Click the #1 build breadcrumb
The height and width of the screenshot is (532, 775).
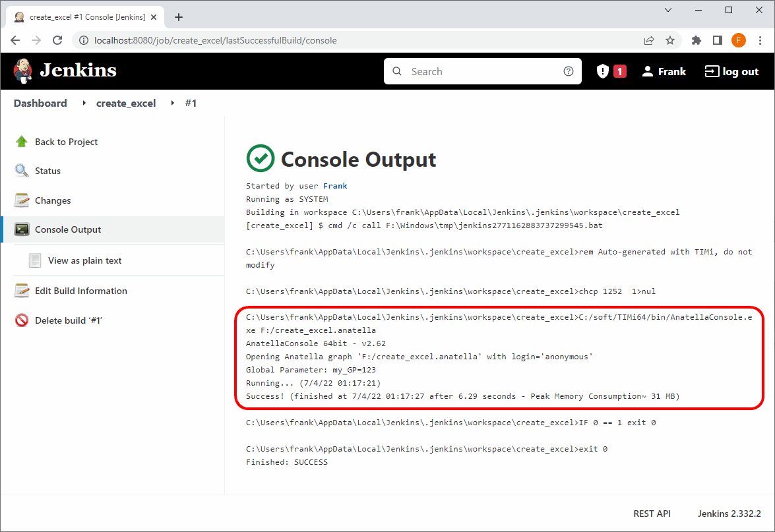[x=191, y=103]
